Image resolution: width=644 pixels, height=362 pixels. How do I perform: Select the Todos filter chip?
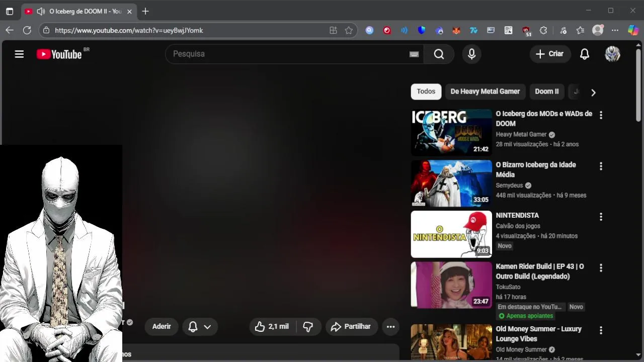426,92
